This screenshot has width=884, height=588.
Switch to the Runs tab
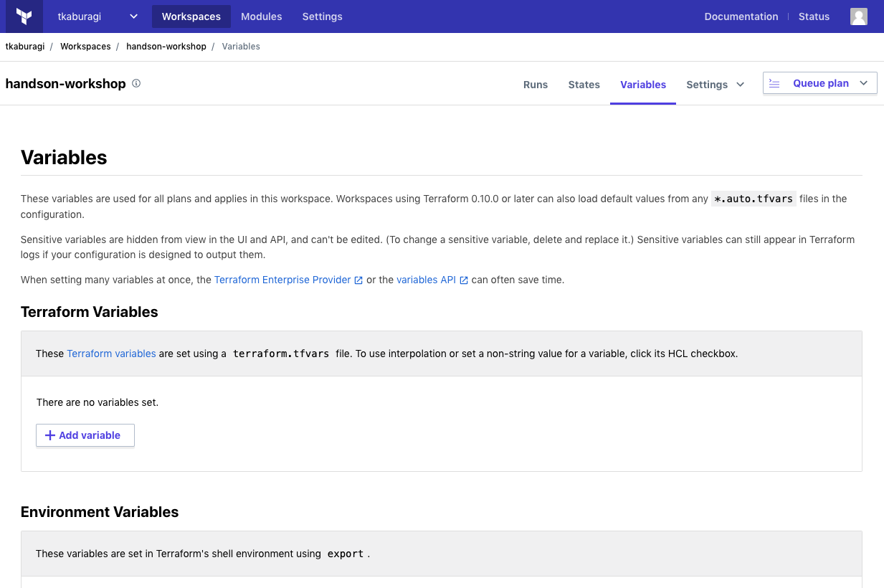(x=536, y=85)
